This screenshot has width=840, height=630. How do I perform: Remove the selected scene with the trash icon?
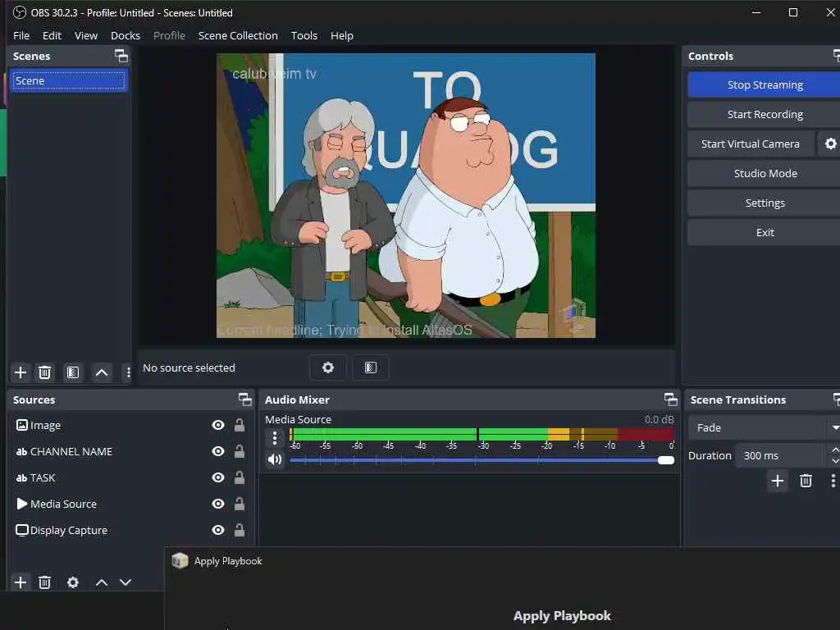pos(45,372)
